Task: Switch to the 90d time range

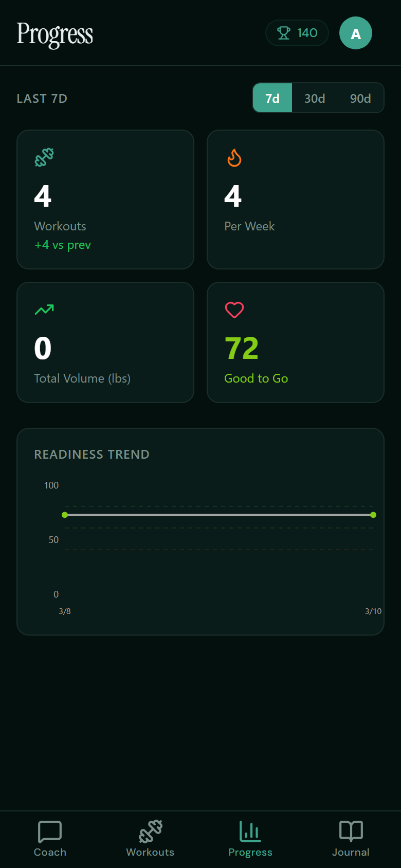Action: pos(360,98)
